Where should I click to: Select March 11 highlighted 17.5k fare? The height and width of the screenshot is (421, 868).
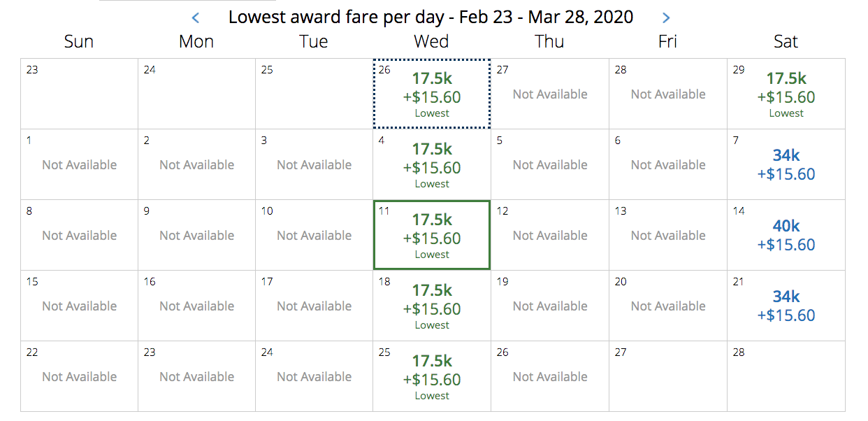click(x=432, y=236)
